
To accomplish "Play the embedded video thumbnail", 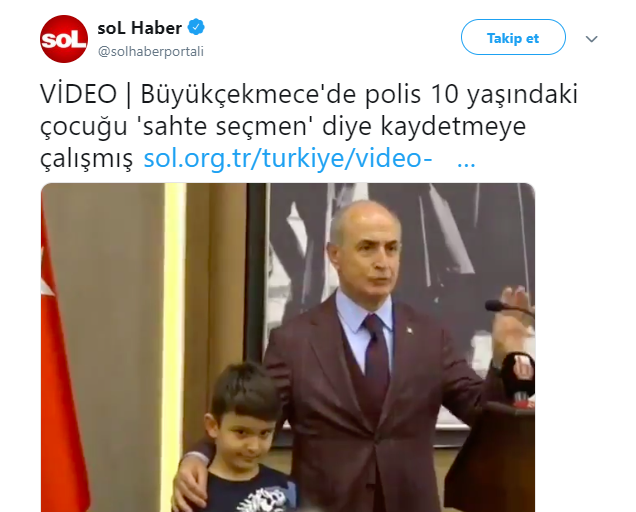I will (x=288, y=347).
